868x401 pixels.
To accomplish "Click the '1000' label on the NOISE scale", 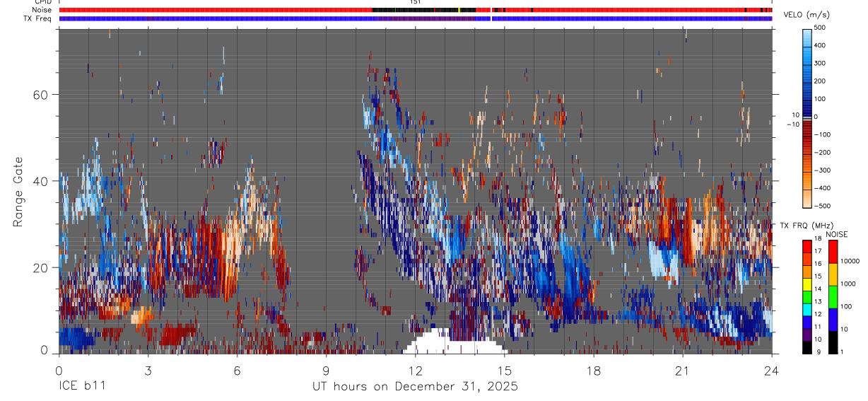I will 848,284.
